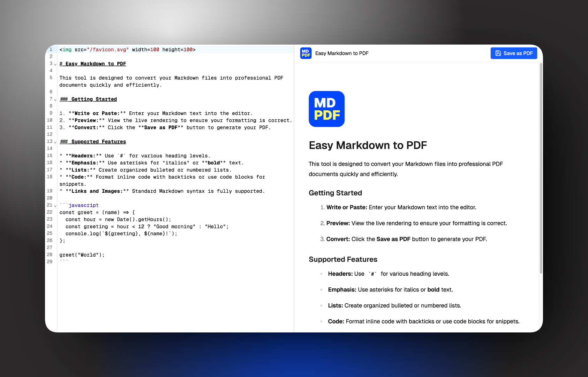Collapse the Getting Started section using its fold chevron

pos(55,99)
